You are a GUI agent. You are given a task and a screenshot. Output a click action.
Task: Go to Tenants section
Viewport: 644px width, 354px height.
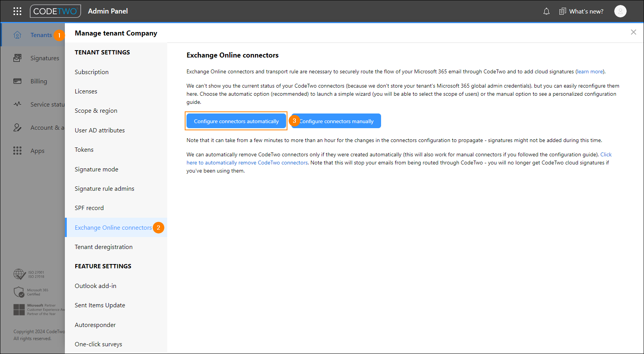tap(41, 35)
